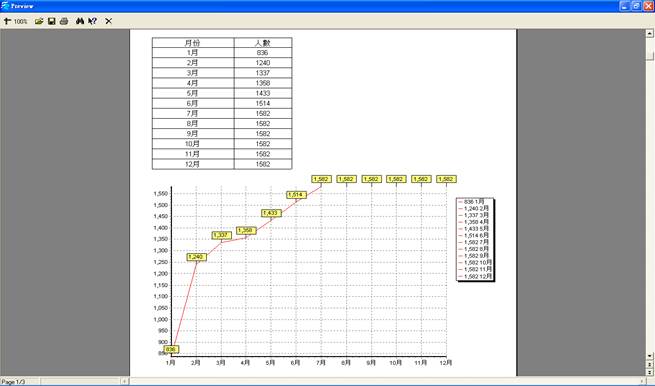Viewport: 655px width, 386px height.
Task: Click the horizontal scrollbar left arrow
Action: tap(124, 381)
